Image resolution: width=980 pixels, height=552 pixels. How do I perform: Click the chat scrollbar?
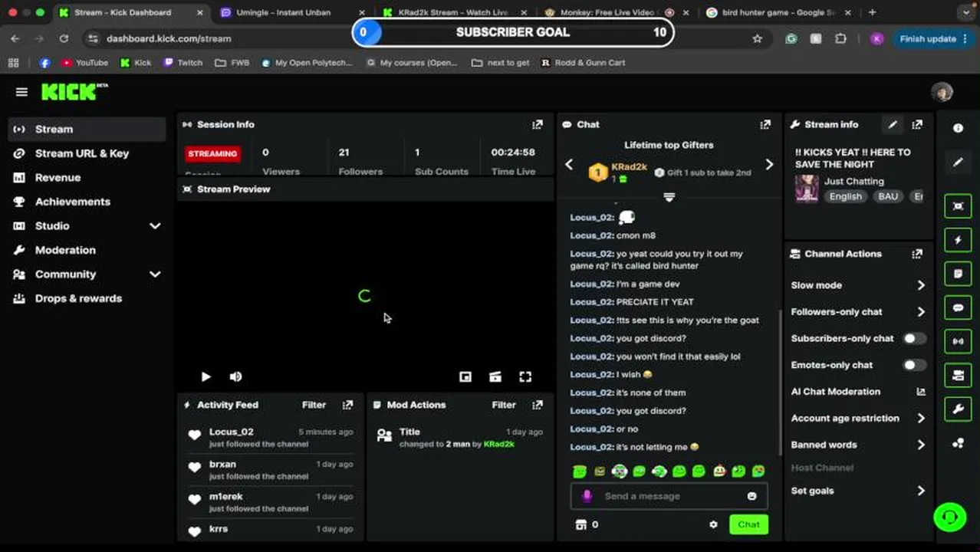pos(781,381)
